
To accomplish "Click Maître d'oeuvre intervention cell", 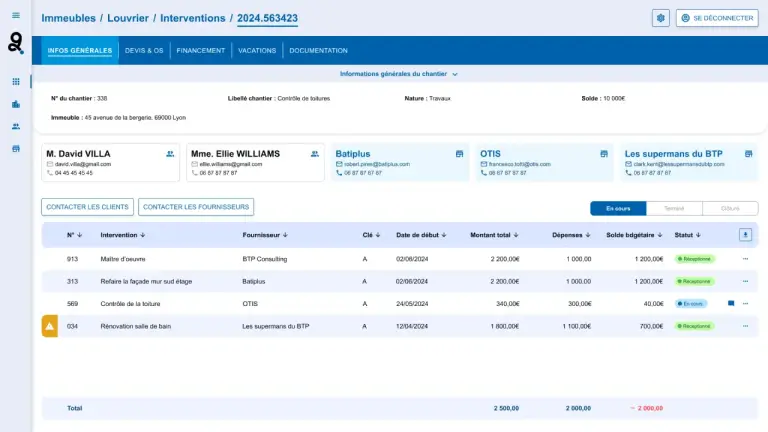I will tap(123, 259).
